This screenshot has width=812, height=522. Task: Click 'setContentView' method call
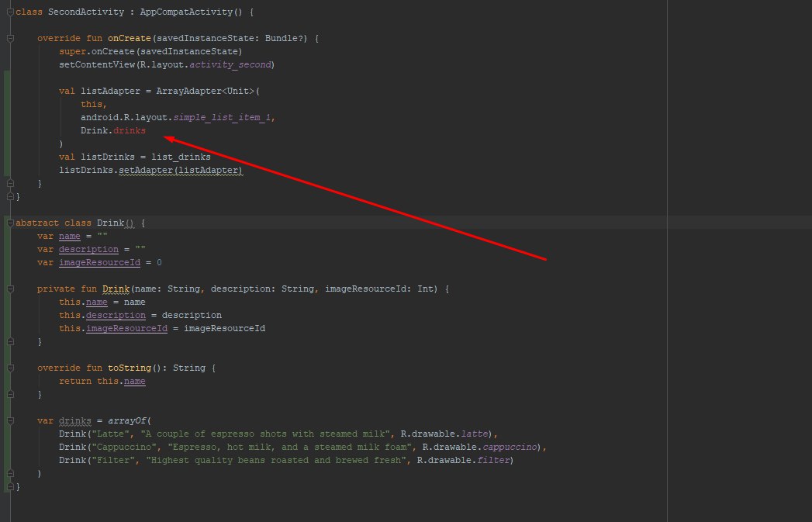97,64
